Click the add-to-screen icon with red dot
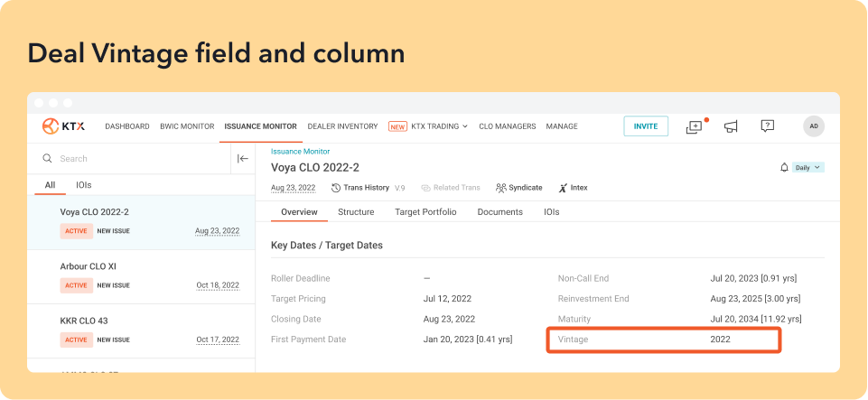The width and height of the screenshot is (868, 400). point(694,126)
